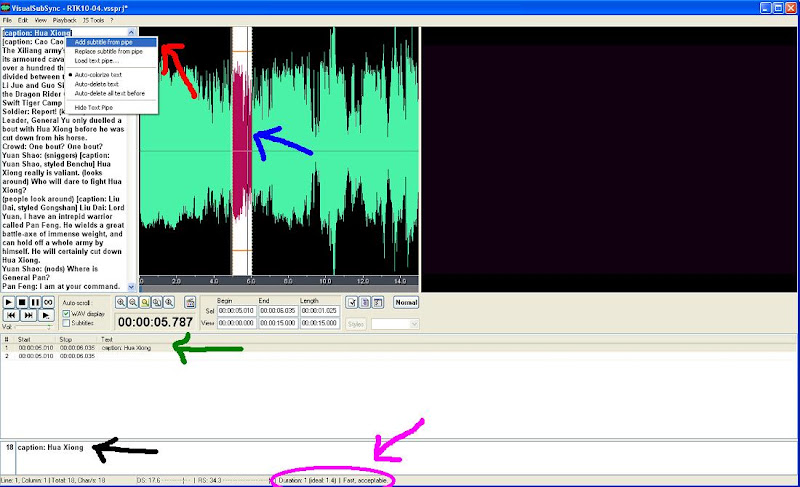Click the zoom out waveform icon
Screen dimensions: 800x487
click(x=133, y=302)
